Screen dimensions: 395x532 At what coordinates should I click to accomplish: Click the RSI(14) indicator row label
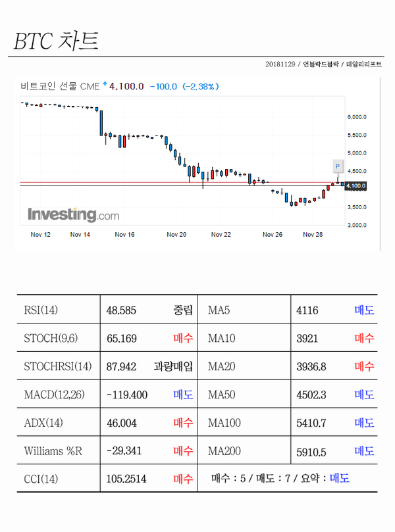click(41, 310)
